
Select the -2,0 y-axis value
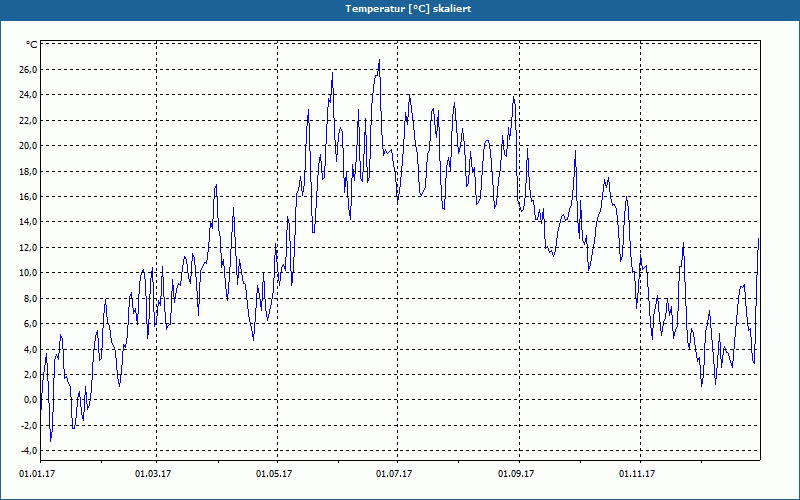point(29,426)
